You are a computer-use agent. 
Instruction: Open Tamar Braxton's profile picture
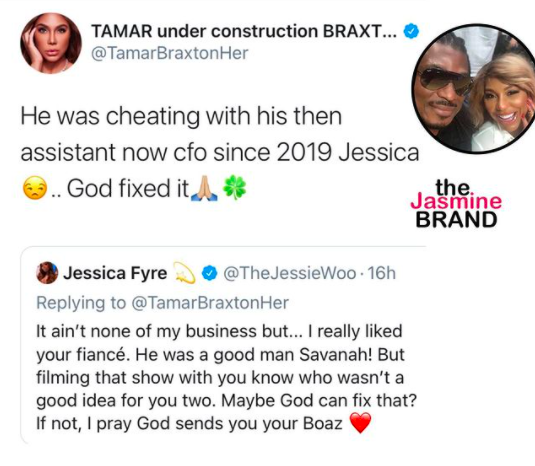tap(51, 43)
